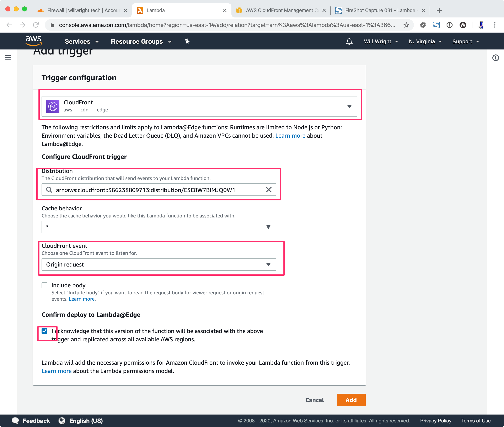Clear the Distribution field with the X
The height and width of the screenshot is (427, 504).
click(x=269, y=190)
